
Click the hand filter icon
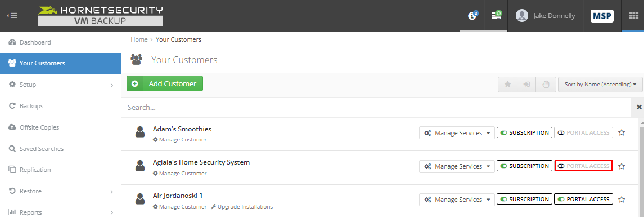pos(546,84)
